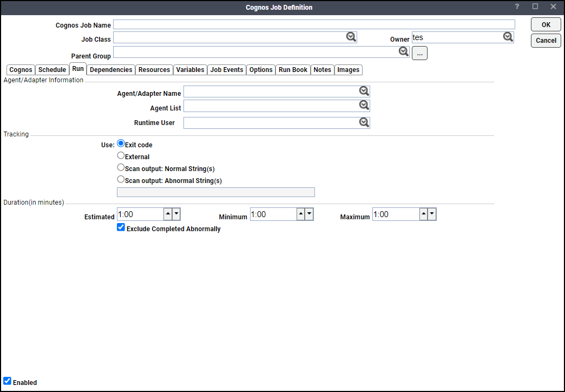The height and width of the screenshot is (392, 565).
Task: Close the Cognos Job Definition dialog
Action: [x=554, y=6]
